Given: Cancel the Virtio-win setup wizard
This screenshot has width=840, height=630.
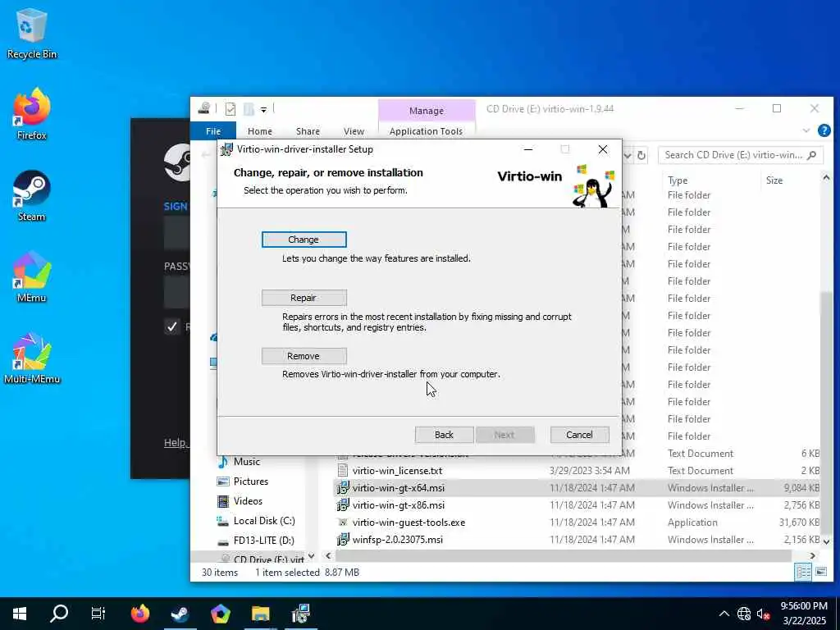Looking at the screenshot, I should [580, 435].
